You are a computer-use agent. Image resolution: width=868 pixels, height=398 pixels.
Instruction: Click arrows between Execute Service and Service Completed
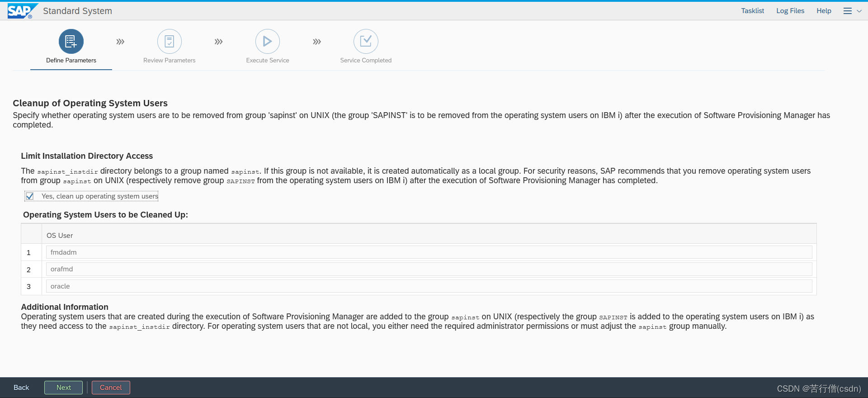[x=317, y=42]
